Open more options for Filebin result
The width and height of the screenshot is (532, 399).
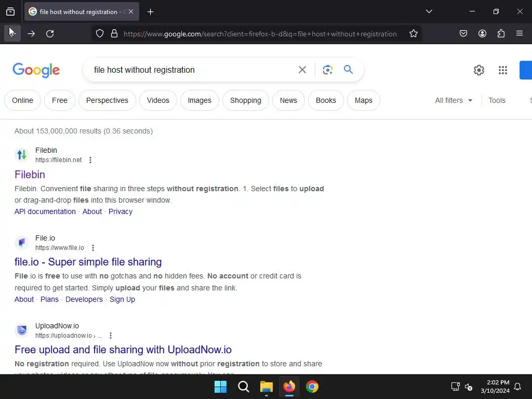click(90, 160)
